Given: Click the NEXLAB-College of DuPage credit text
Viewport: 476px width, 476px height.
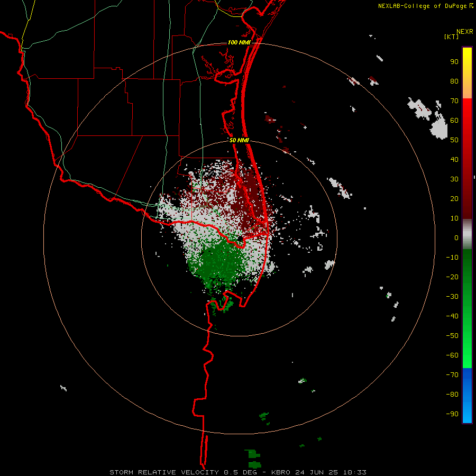Looking at the screenshot, I should pyautogui.click(x=423, y=6).
